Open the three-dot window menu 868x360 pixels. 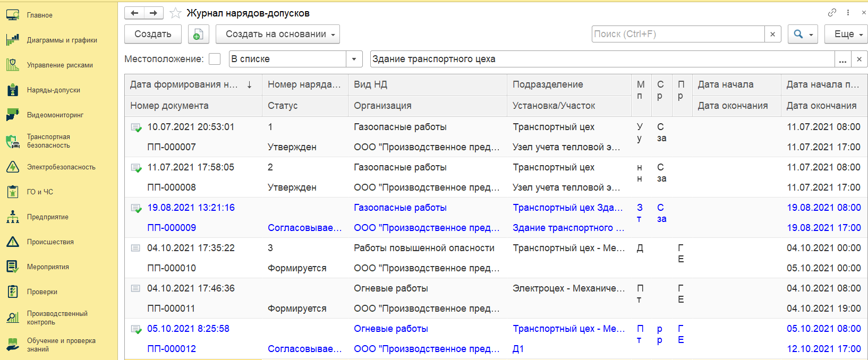(x=848, y=12)
